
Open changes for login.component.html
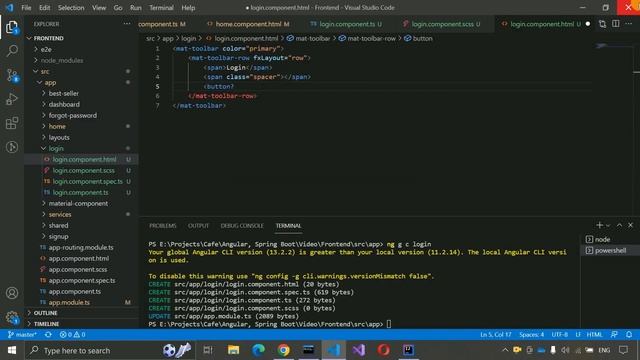point(602,24)
